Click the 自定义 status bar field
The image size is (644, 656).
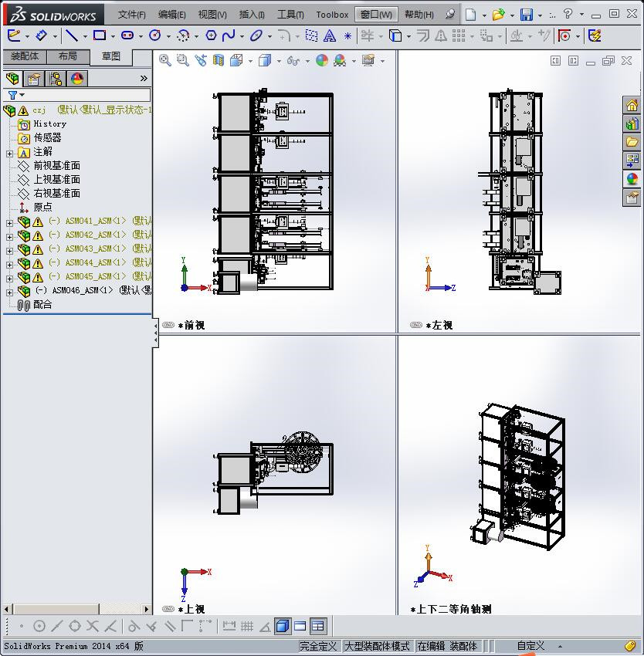click(x=530, y=646)
